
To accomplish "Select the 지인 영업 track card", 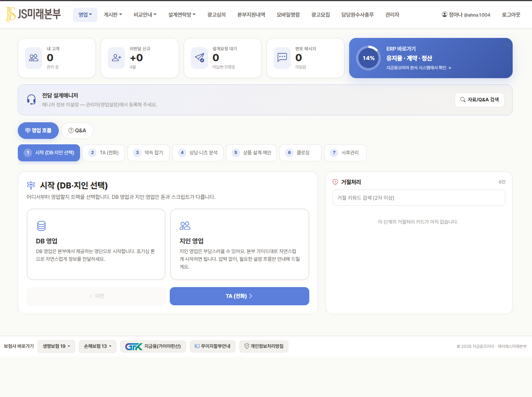I will click(239, 244).
